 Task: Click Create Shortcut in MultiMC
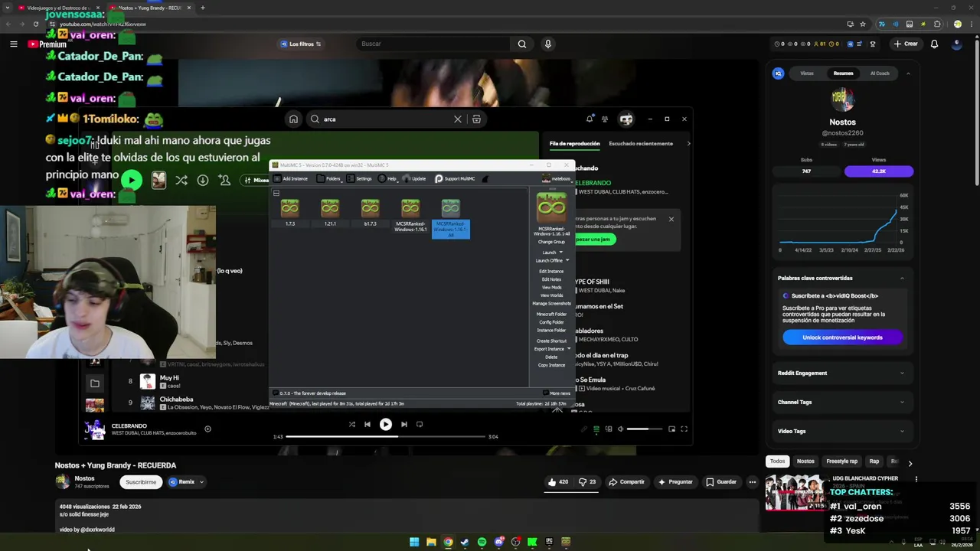point(551,341)
